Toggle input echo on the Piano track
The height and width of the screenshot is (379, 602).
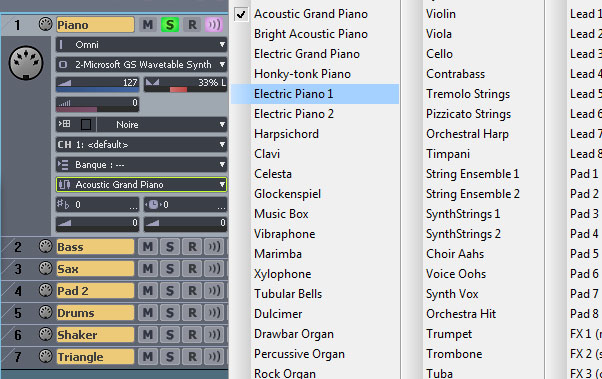click(x=214, y=25)
